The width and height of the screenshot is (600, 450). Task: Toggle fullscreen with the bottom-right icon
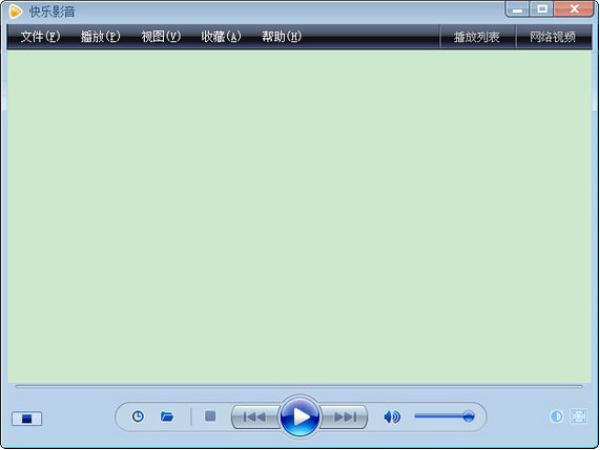click(578, 417)
